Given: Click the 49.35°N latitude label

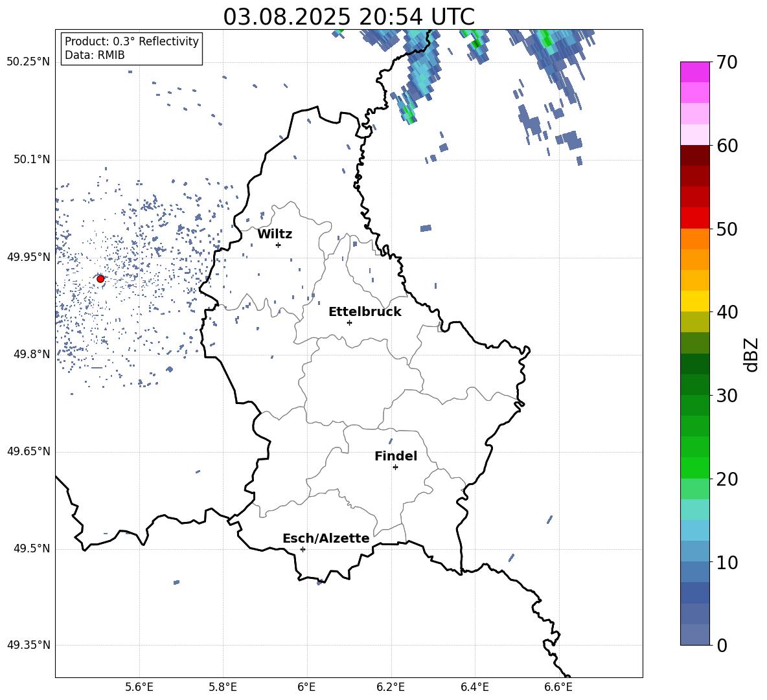Looking at the screenshot, I should point(29,645).
